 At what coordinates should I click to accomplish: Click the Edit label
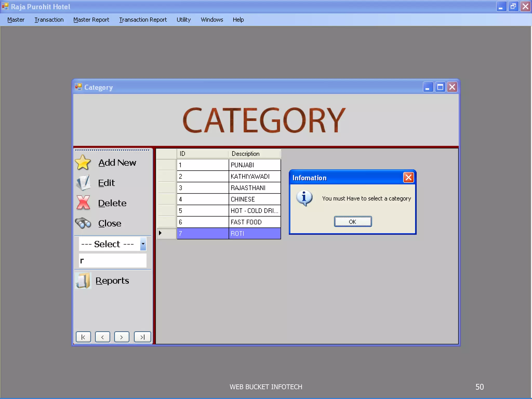coord(107,183)
